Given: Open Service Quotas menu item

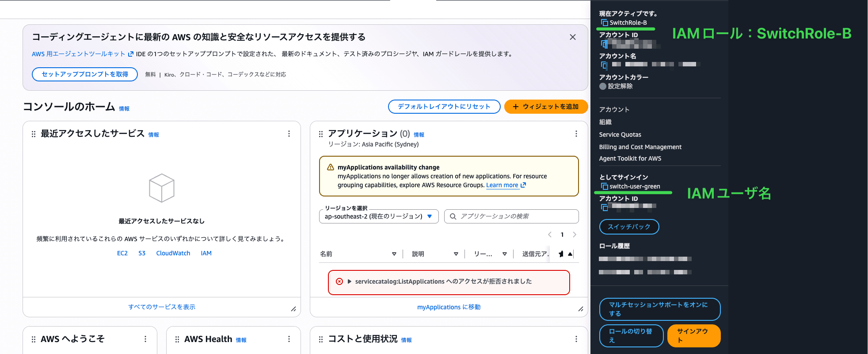Looking at the screenshot, I should point(620,135).
